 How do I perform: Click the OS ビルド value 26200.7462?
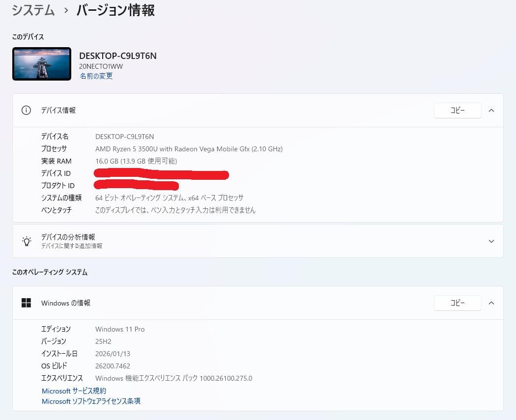tap(112, 365)
